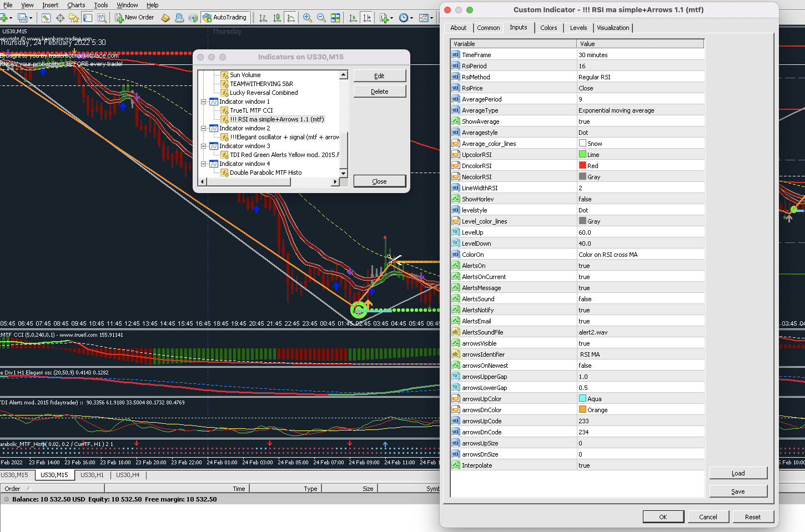805x532 pixels.
Task: Switch to the Colors tab
Action: pyautogui.click(x=549, y=28)
